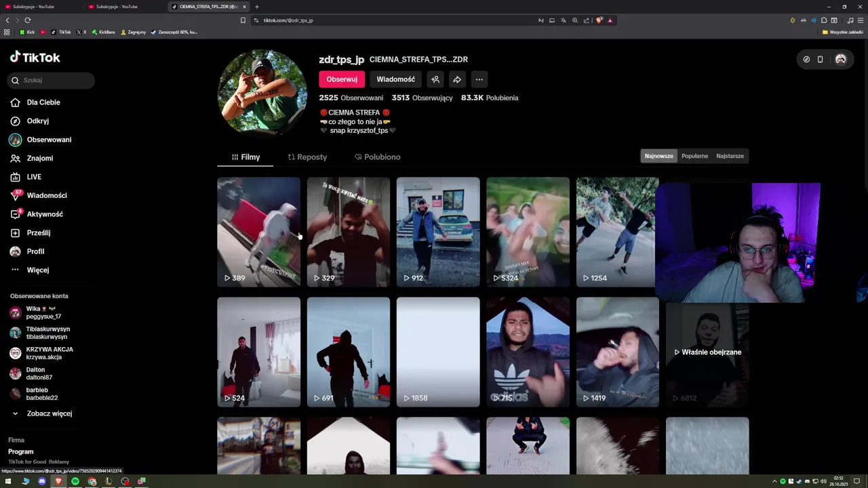The image size is (868, 488).
Task: Open the Obserwujący count 3513
Action: click(422, 98)
